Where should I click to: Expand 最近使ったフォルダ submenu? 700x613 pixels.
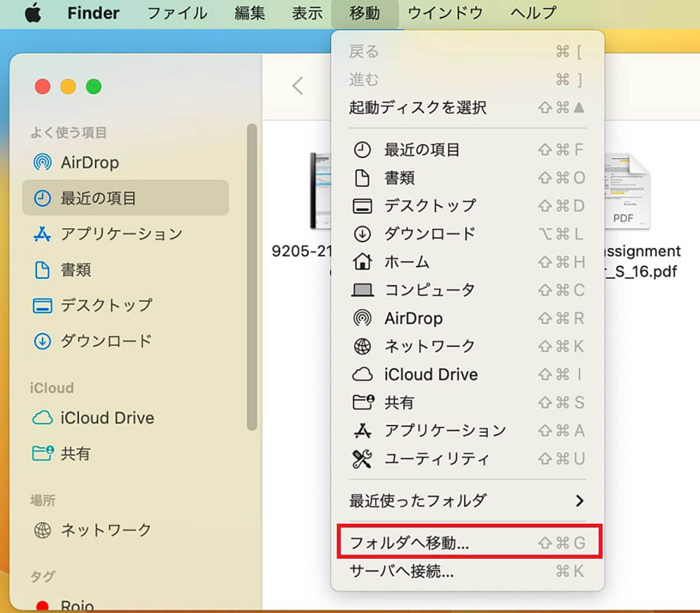467,500
